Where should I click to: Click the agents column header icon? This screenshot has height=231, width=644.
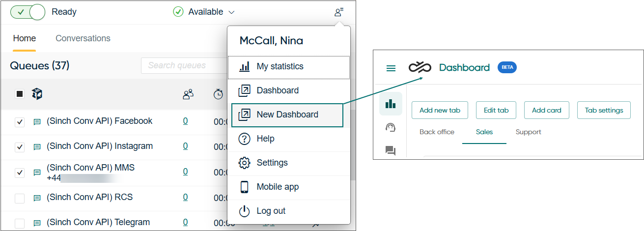tap(188, 94)
